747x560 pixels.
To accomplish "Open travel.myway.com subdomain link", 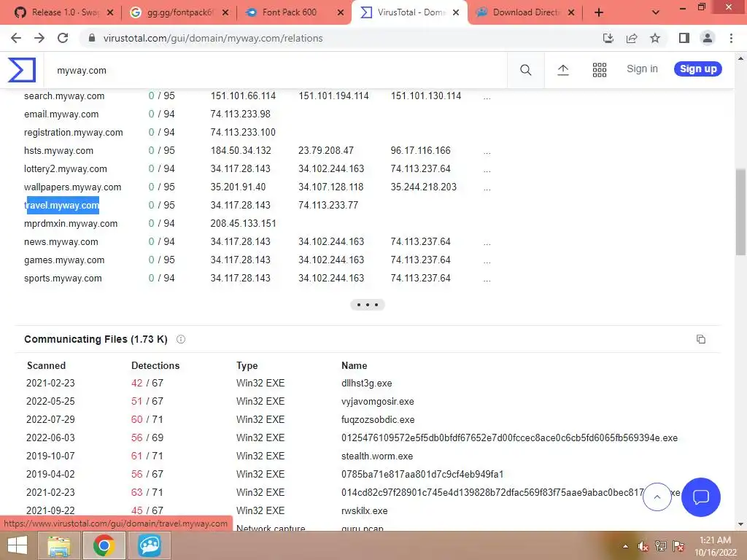I will pyautogui.click(x=61, y=206).
